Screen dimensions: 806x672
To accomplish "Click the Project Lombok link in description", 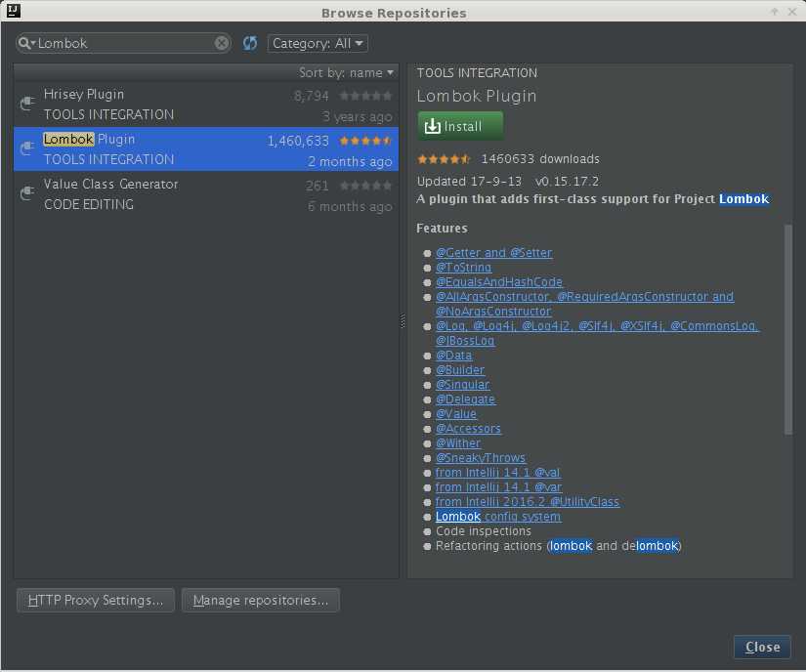I will click(x=743, y=199).
